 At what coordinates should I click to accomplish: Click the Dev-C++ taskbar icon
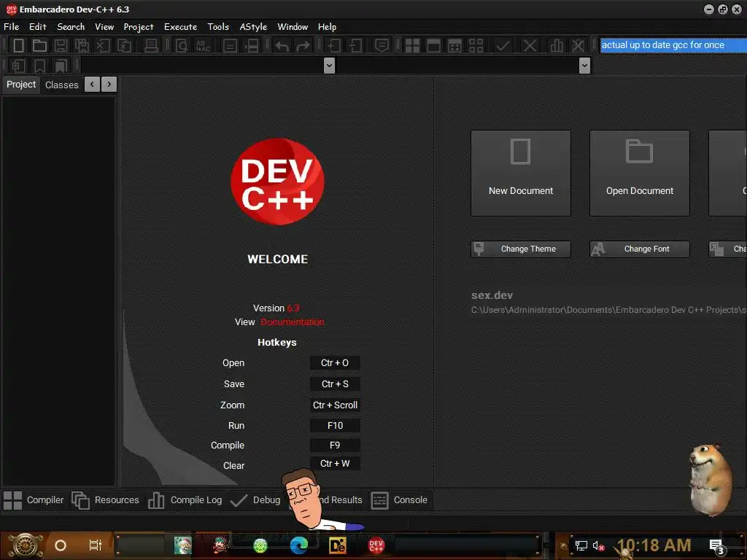(x=376, y=545)
